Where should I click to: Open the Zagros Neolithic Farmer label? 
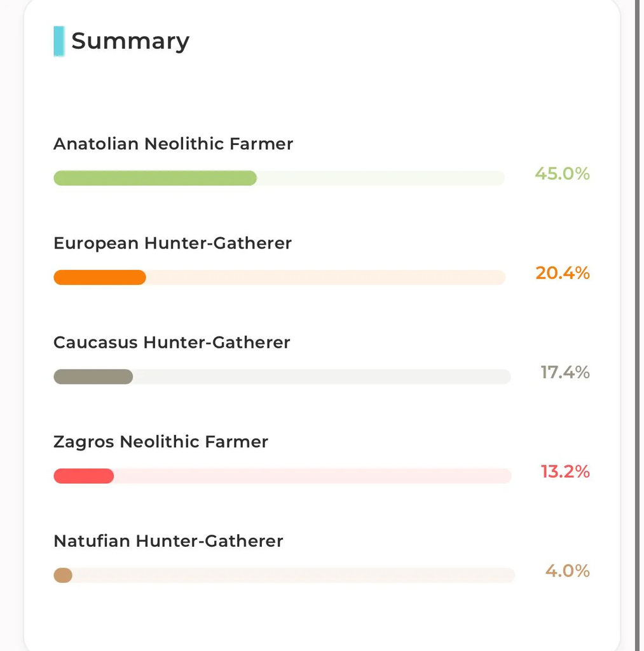pos(161,442)
